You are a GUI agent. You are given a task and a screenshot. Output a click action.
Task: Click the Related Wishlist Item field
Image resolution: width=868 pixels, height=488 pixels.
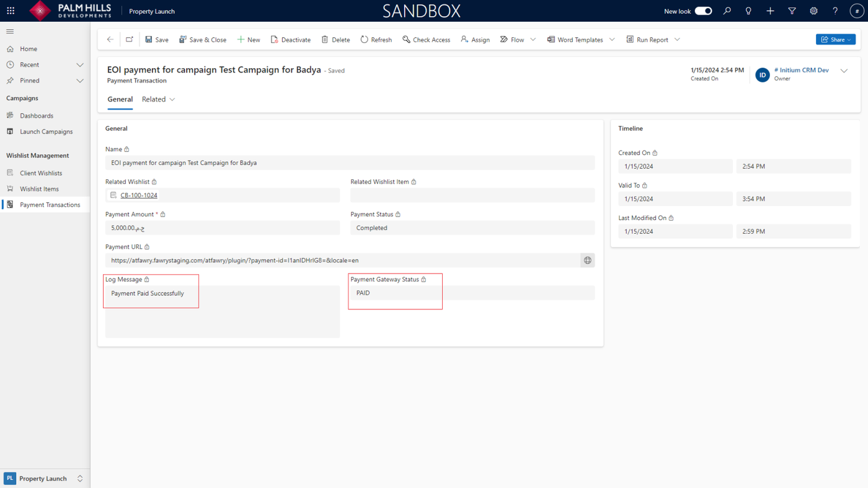[472, 195]
